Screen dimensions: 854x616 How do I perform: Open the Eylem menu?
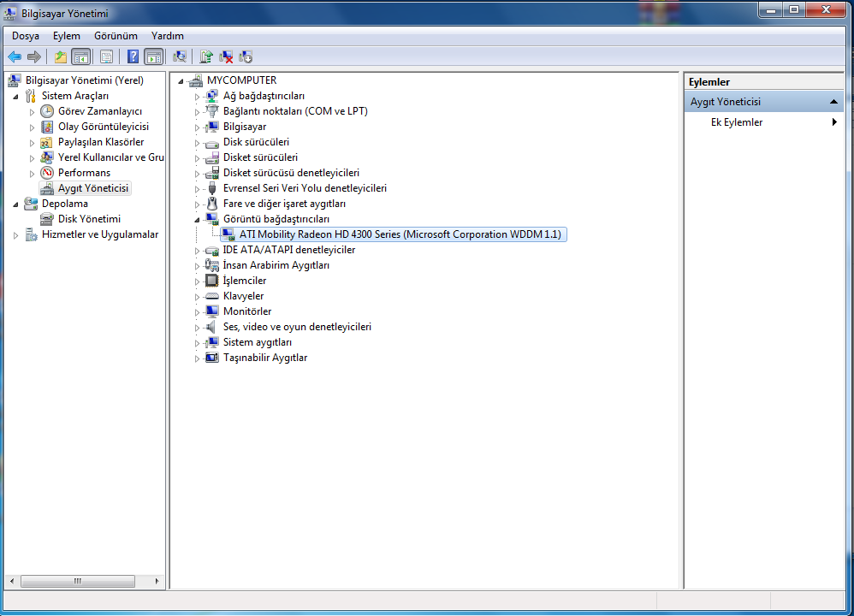[x=67, y=36]
